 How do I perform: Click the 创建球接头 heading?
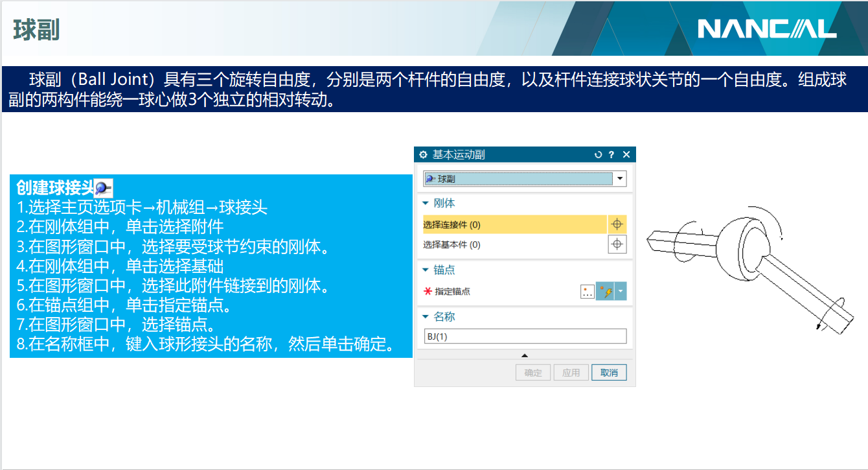click(55, 188)
